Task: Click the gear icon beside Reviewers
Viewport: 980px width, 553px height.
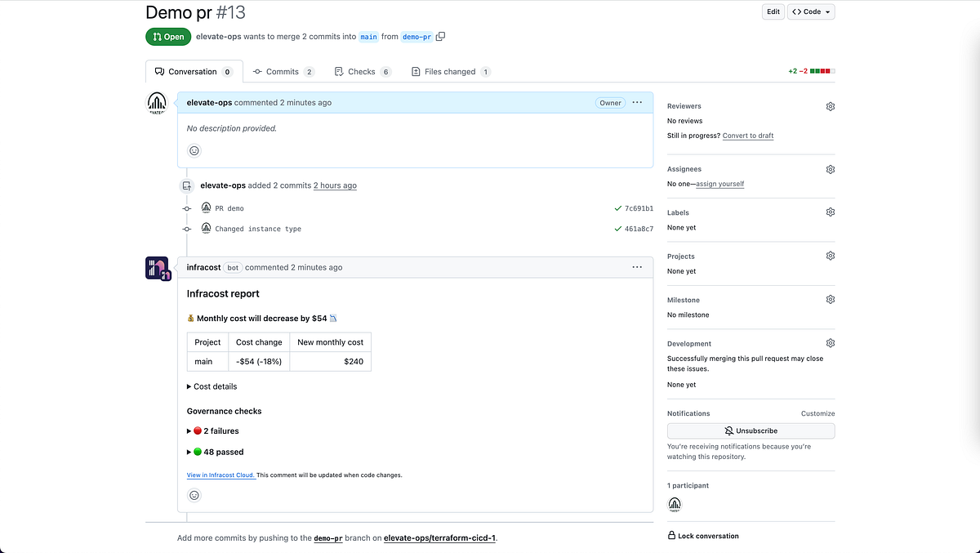Action: 830,106
